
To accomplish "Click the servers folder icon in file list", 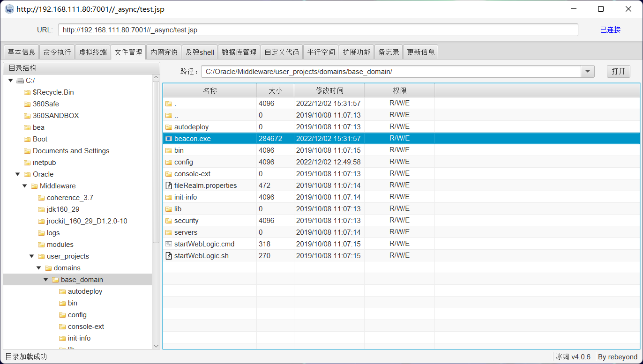I will point(169,232).
